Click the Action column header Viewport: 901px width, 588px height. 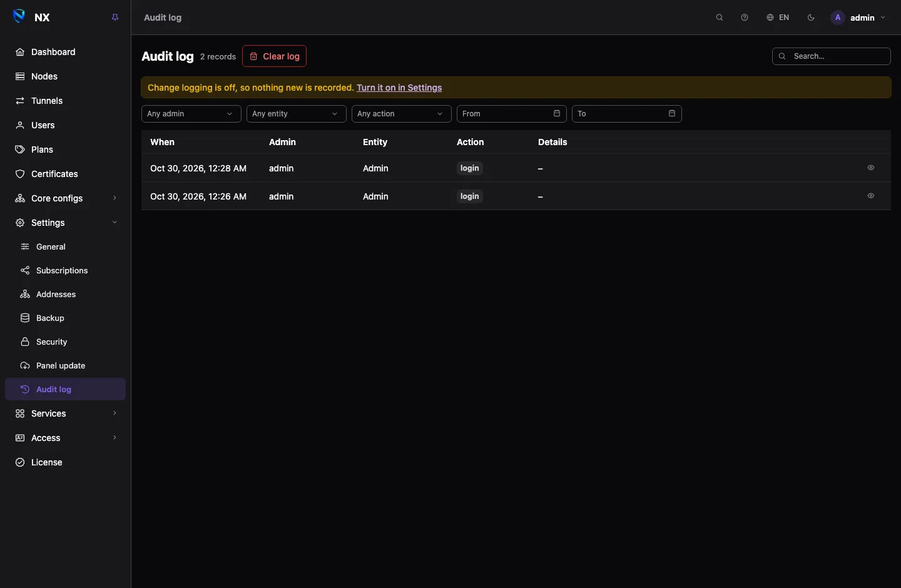tap(470, 142)
